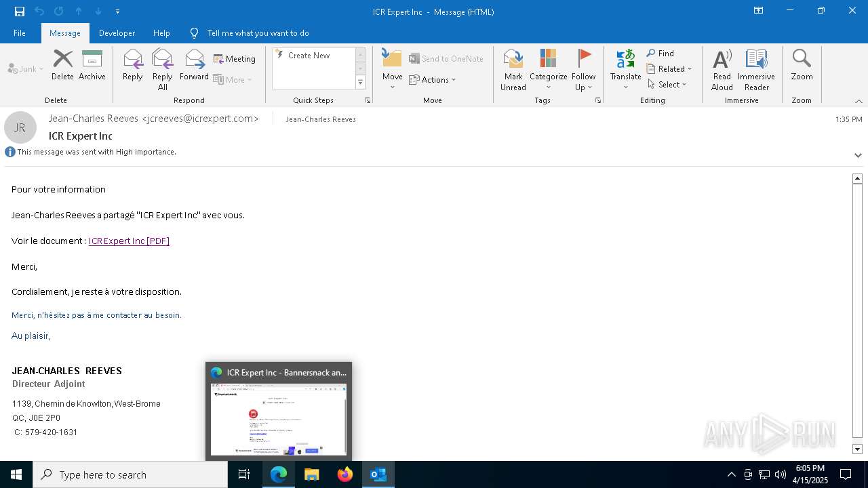Image resolution: width=868 pixels, height=488 pixels.
Task: Open the Junk dropdown
Action: coord(26,68)
